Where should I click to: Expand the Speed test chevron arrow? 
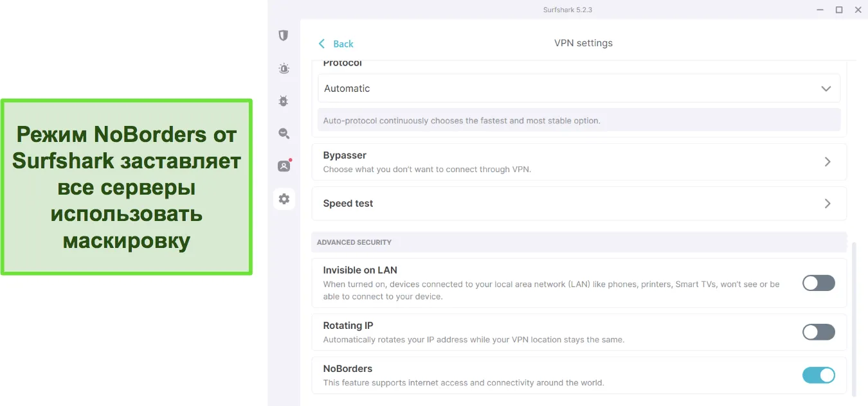[x=827, y=204]
